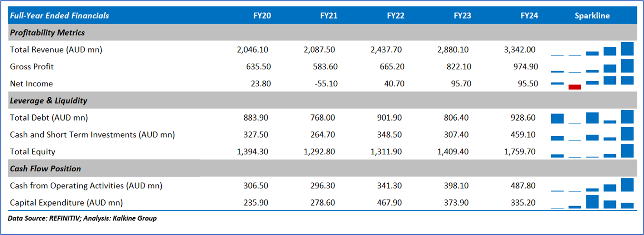
Task: Select the Gross Profit sparkline chart
Action: [x=592, y=66]
